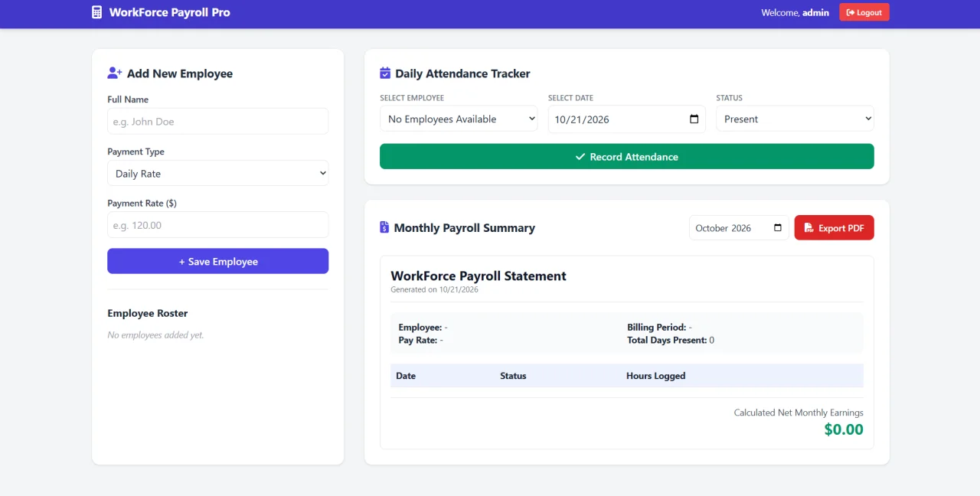
Task: Open the Select Employee dropdown
Action: point(459,119)
